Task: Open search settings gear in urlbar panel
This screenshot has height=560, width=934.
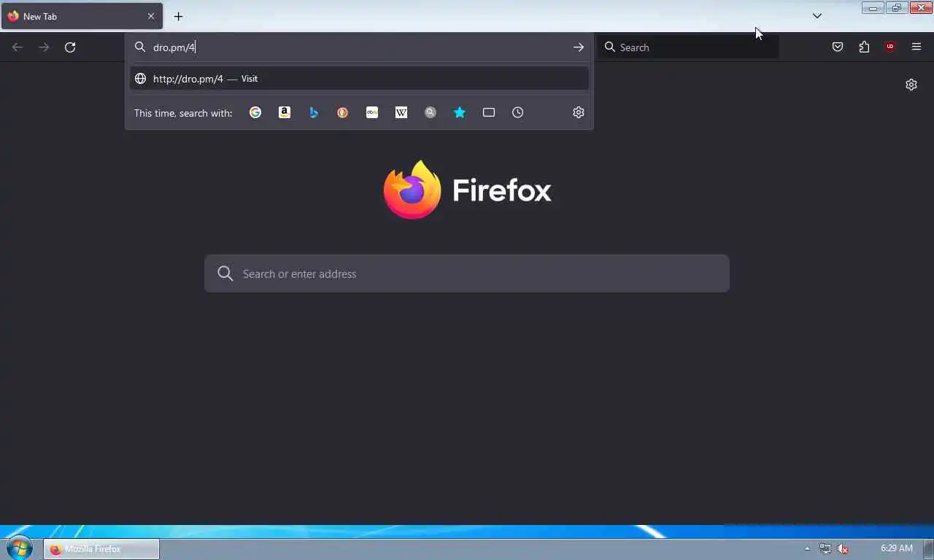Action: [579, 112]
